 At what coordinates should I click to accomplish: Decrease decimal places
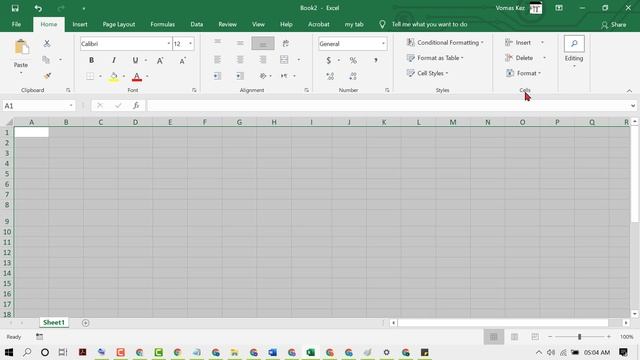353,76
